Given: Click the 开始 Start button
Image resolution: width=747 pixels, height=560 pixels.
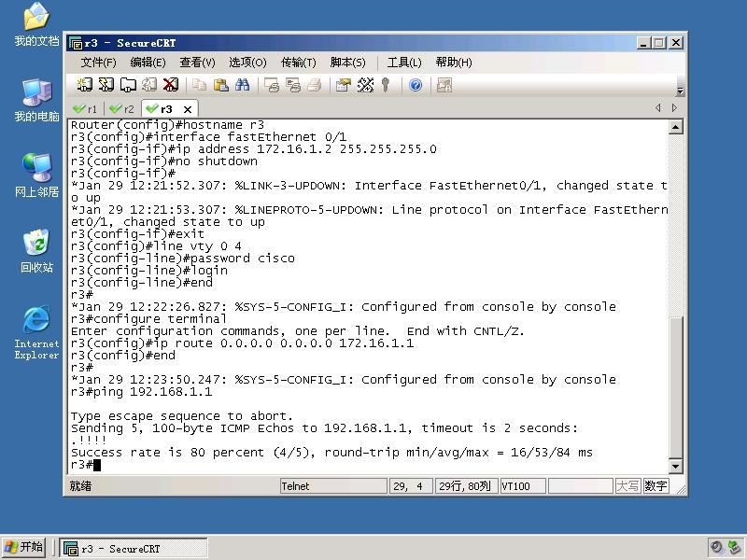Looking at the screenshot, I should [x=23, y=547].
